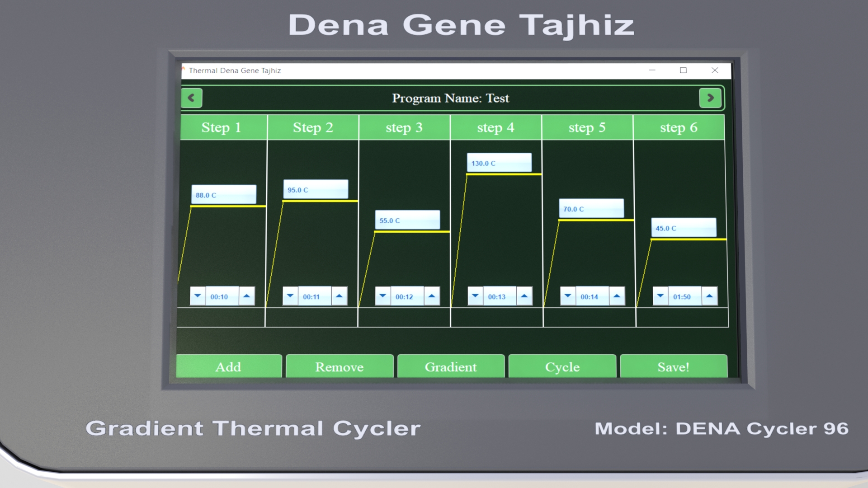Image resolution: width=868 pixels, height=488 pixels.
Task: Decrease step 6 time with down arrow
Action: 660,296
